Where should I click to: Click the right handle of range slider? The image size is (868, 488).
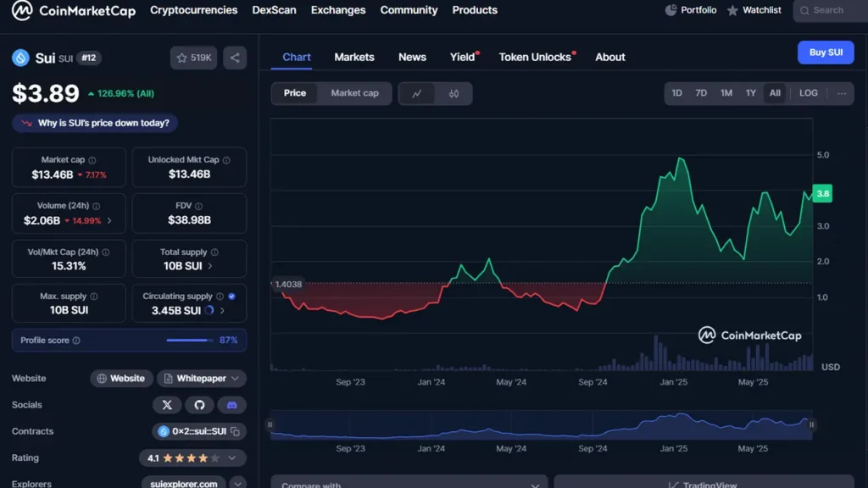(811, 425)
